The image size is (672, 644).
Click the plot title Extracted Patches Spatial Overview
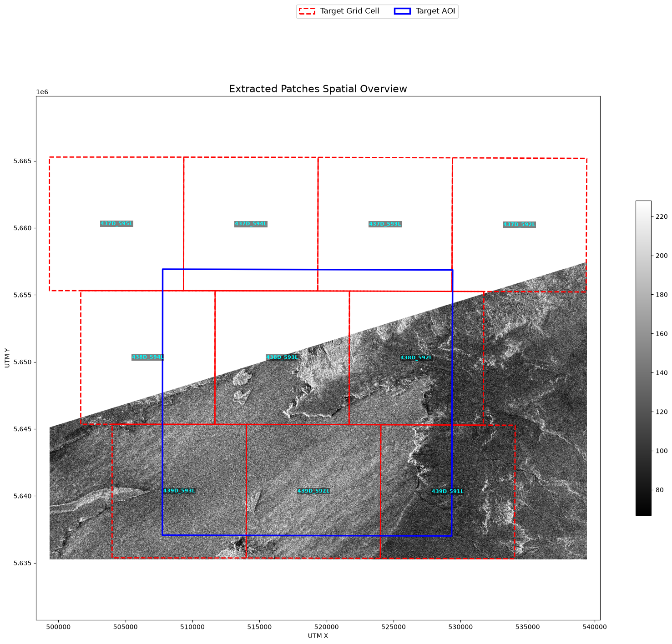(x=318, y=89)
